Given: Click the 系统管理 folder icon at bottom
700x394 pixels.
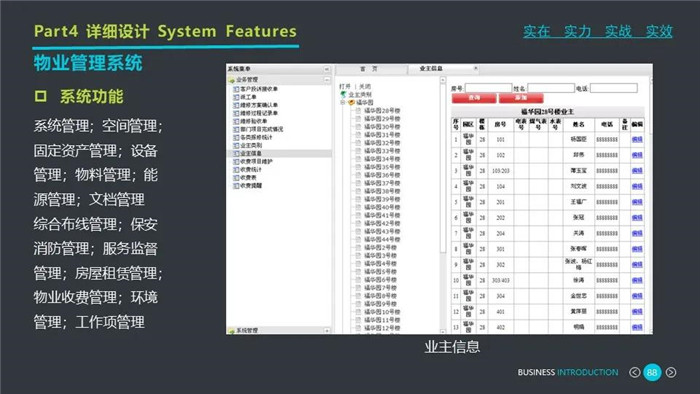Looking at the screenshot, I should point(231,331).
